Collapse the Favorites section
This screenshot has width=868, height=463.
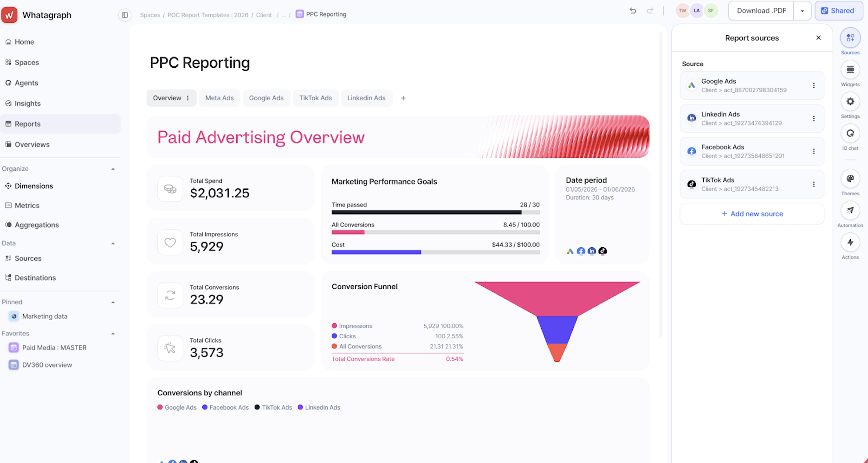pyautogui.click(x=113, y=334)
